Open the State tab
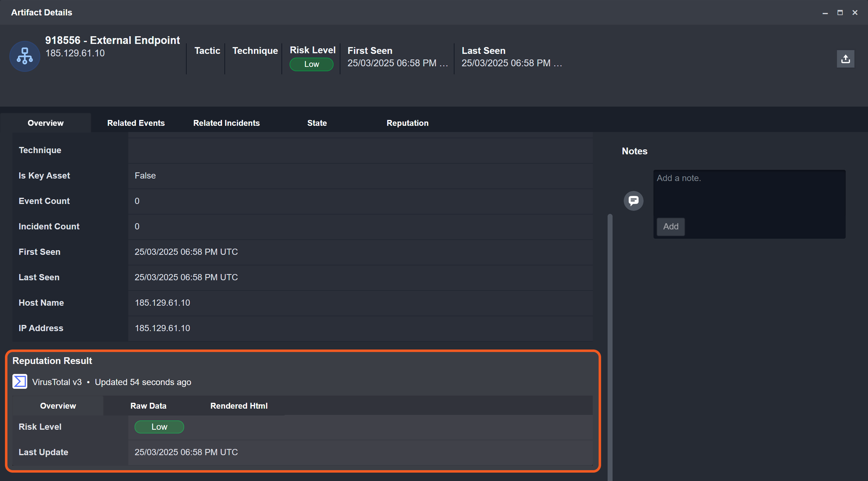This screenshot has width=868, height=481. pyautogui.click(x=317, y=123)
